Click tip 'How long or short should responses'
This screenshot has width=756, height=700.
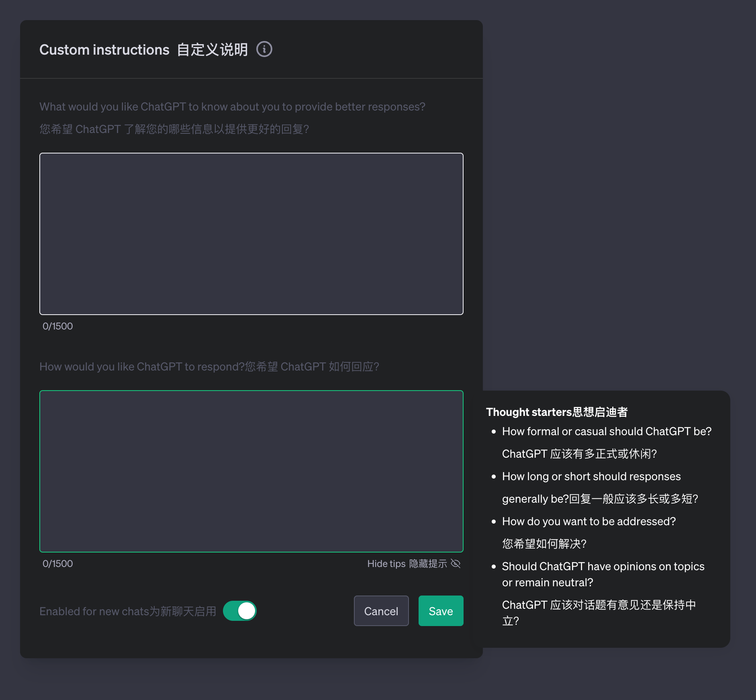591,477
